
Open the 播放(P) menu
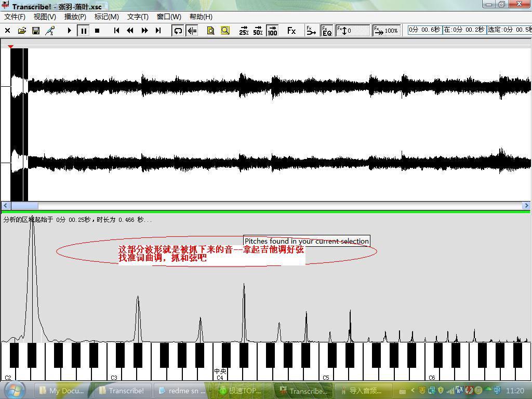[x=75, y=17]
